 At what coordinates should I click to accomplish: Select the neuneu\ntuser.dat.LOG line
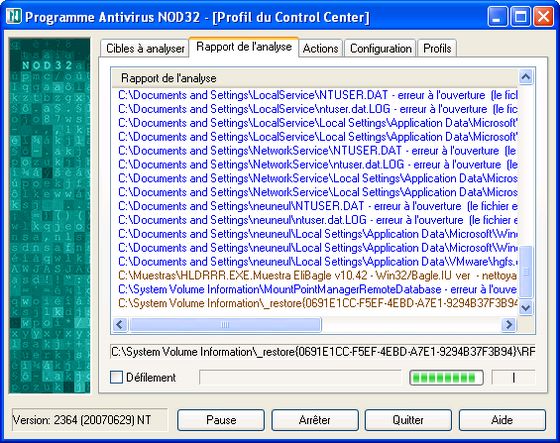(x=318, y=220)
